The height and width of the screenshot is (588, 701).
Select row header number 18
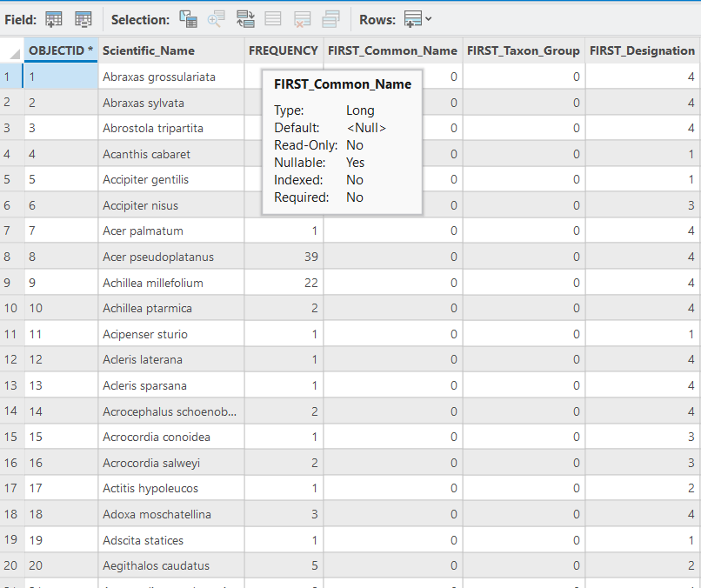[x=11, y=515]
